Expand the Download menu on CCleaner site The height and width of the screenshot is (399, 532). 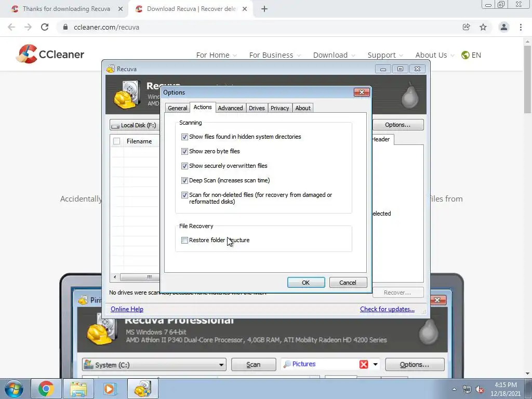[x=334, y=55]
